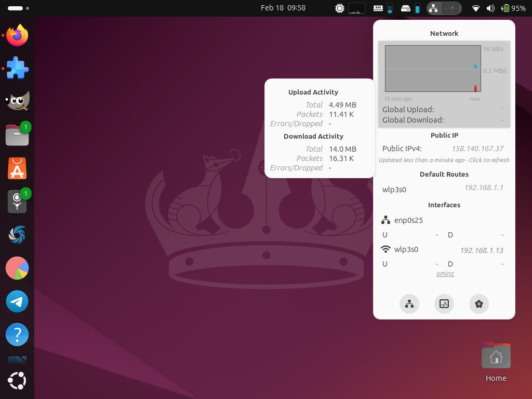Screen dimensions: 532x399
Task: Click the Upload Activity heading
Action: [x=313, y=92]
